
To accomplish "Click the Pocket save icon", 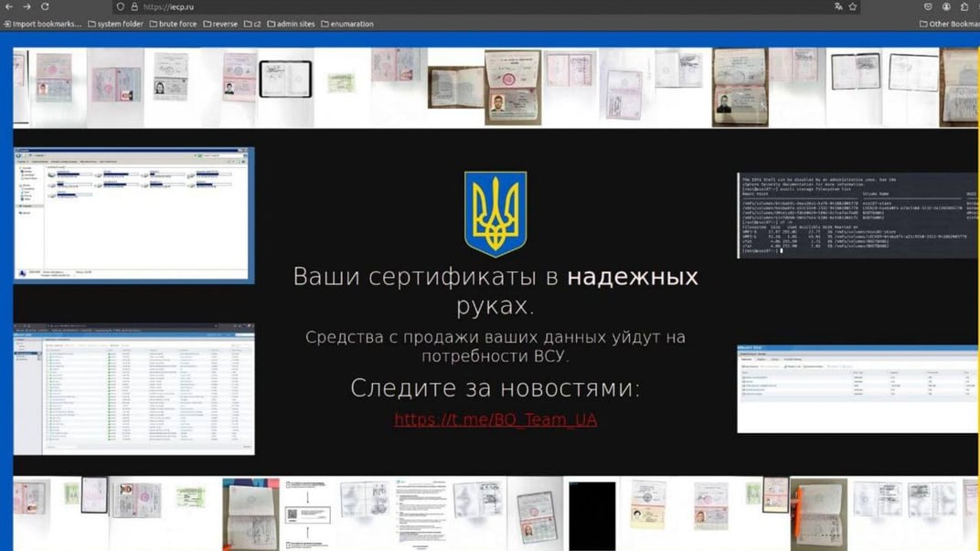I will tap(929, 6).
